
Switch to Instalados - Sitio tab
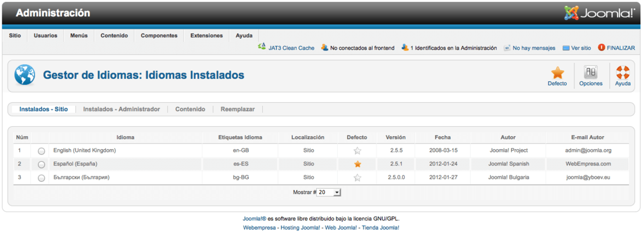pos(43,109)
